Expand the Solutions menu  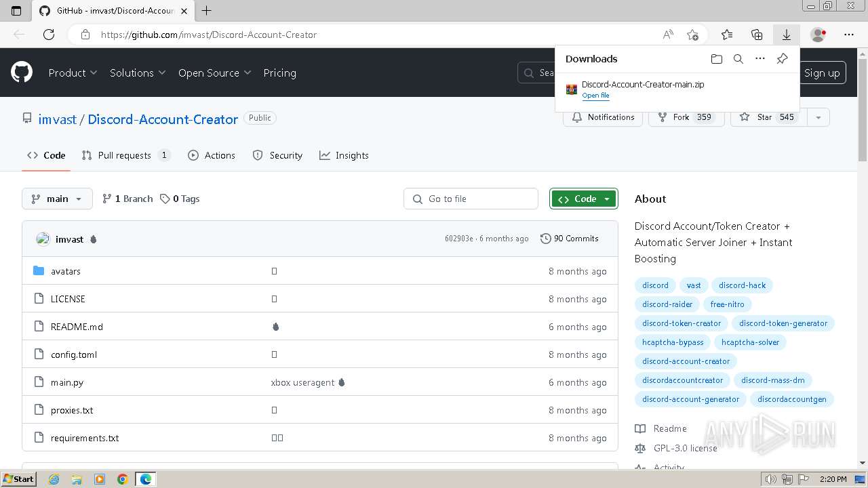tap(138, 73)
